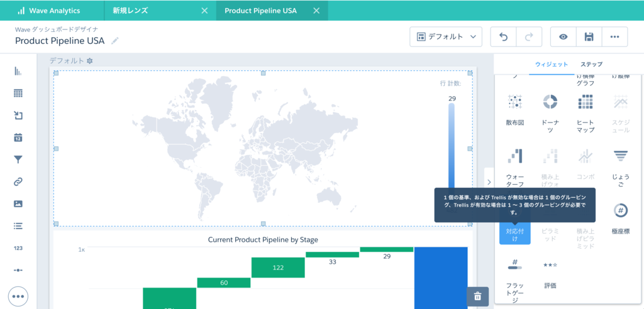Open default layout settings gear
This screenshot has height=309, width=644.
(89, 61)
